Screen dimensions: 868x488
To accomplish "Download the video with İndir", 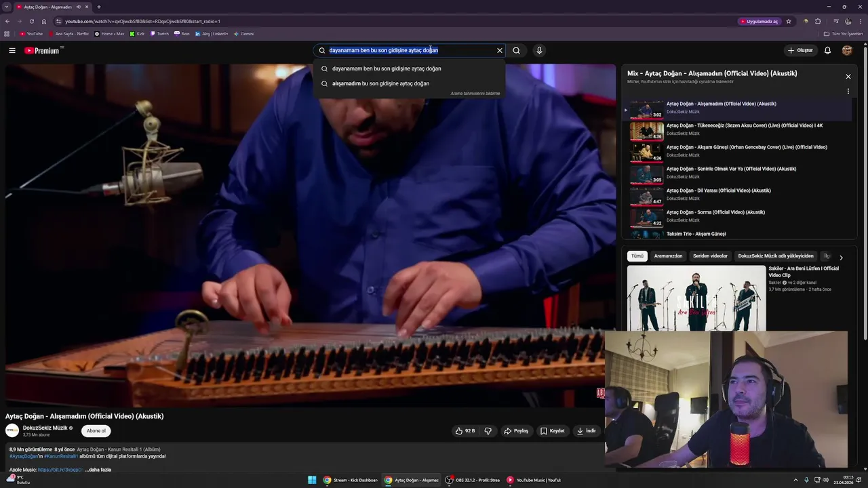I will click(586, 431).
